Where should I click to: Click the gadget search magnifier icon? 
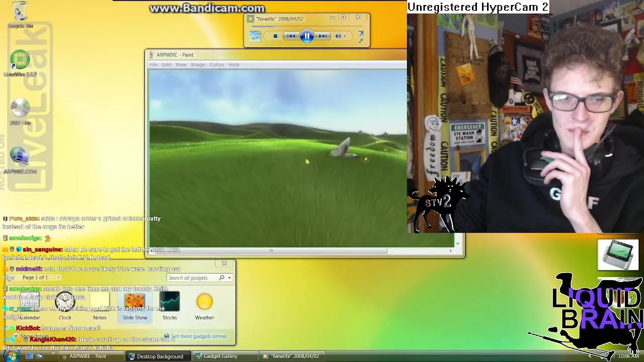(x=222, y=278)
